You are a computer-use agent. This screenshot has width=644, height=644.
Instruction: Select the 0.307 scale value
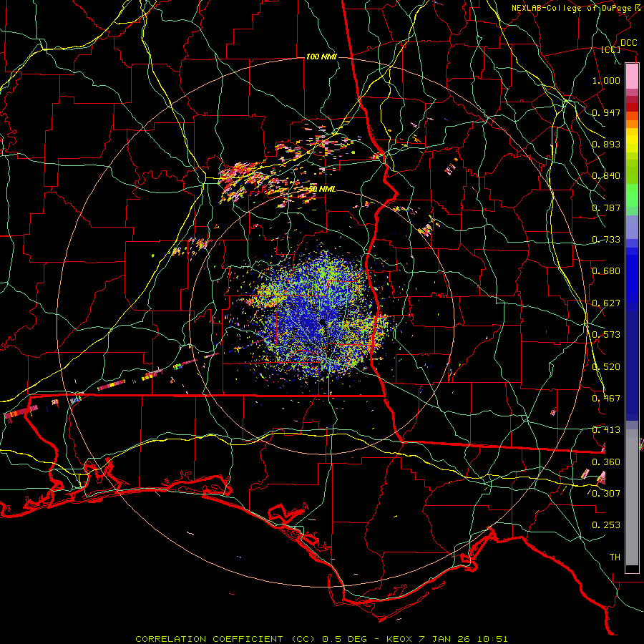click(x=606, y=494)
